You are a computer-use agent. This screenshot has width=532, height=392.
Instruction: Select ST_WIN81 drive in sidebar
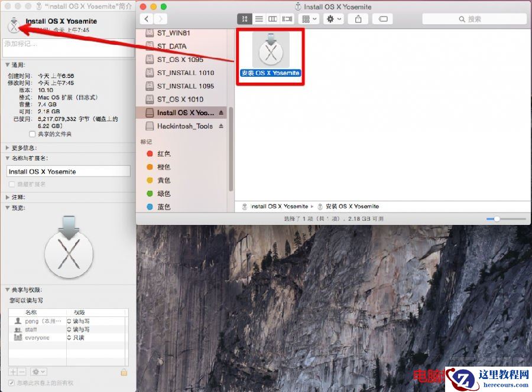181,33
